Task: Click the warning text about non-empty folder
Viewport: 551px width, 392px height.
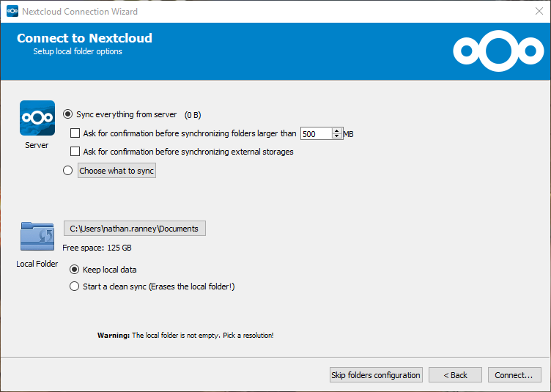Action: [x=185, y=335]
